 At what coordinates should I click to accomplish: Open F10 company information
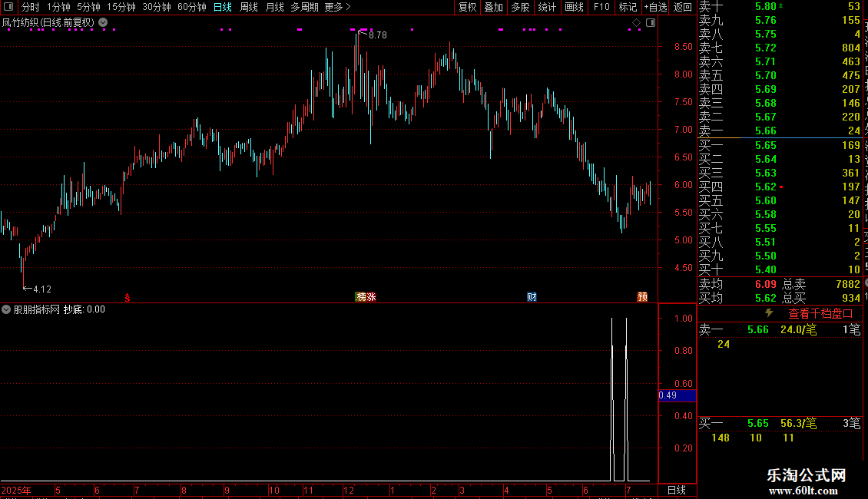601,7
